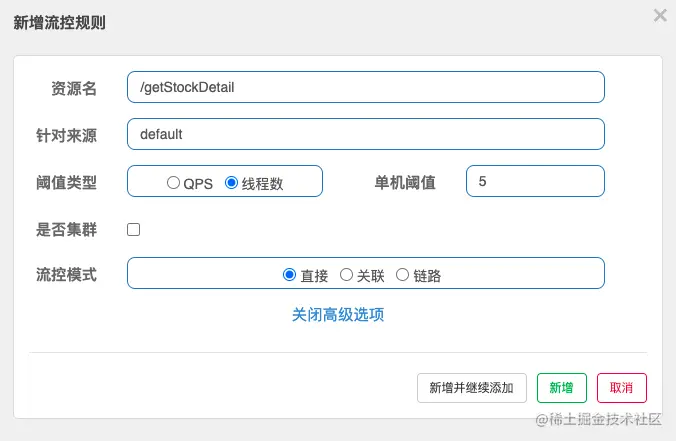This screenshot has height=441, width=676.
Task: Enable the 是否集群 checkbox
Action: coord(134,229)
